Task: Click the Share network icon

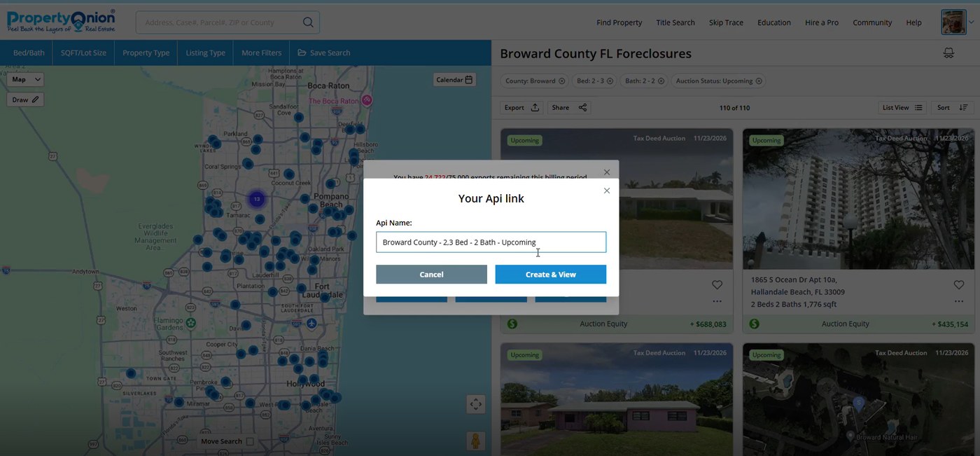Action: coord(582,107)
